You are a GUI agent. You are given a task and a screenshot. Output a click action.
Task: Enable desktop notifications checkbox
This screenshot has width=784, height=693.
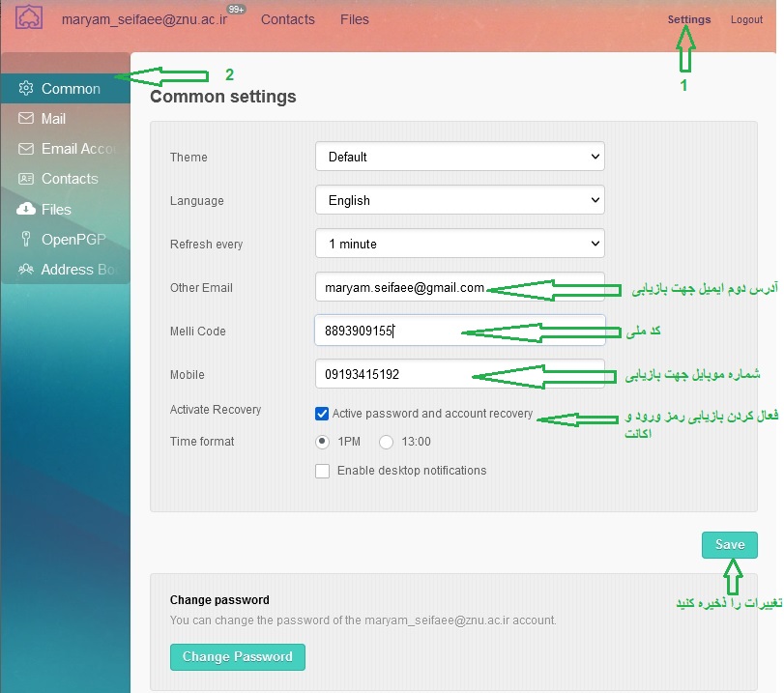[x=323, y=471]
